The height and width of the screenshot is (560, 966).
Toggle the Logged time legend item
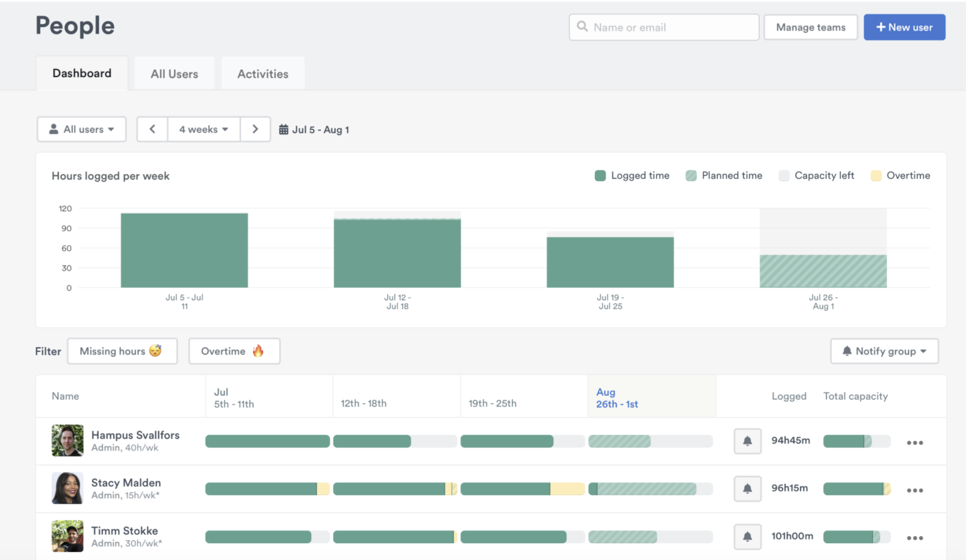click(x=632, y=175)
